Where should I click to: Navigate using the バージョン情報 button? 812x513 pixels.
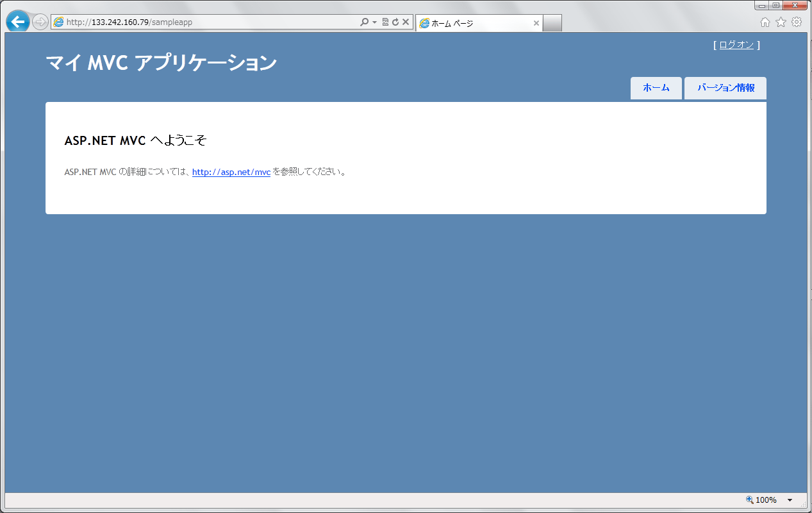(725, 88)
